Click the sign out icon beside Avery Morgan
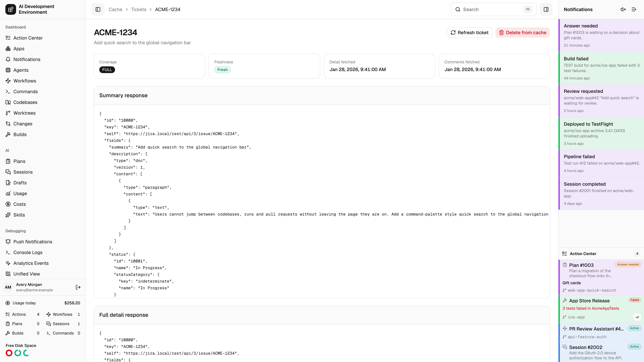Image resolution: width=644 pixels, height=362 pixels. 78,287
